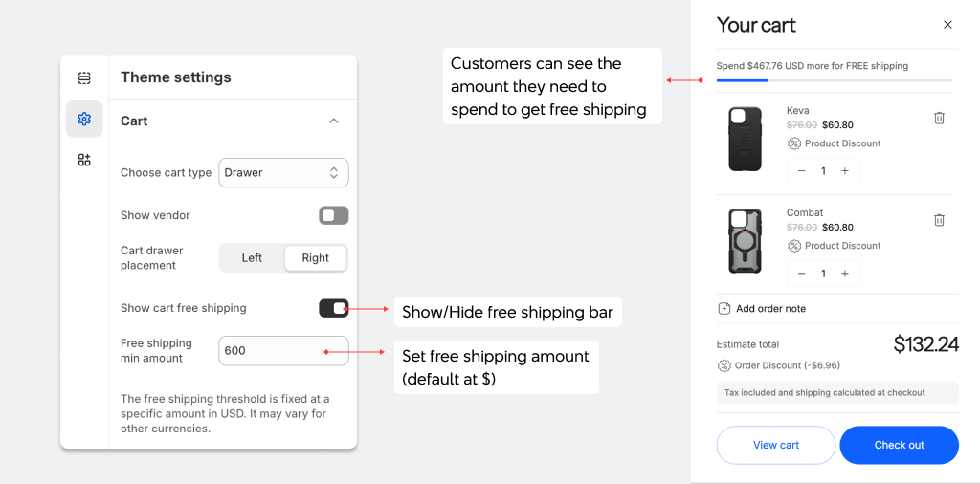Screen dimensions: 980x484
Task: Open the Keva phone case thumbnail
Action: point(745,140)
